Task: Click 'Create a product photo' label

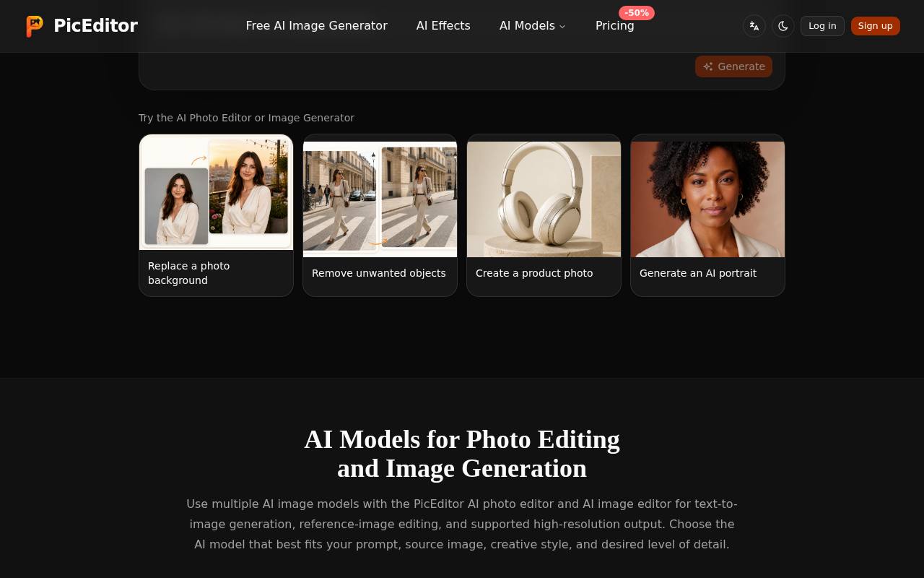Action: 534,273
